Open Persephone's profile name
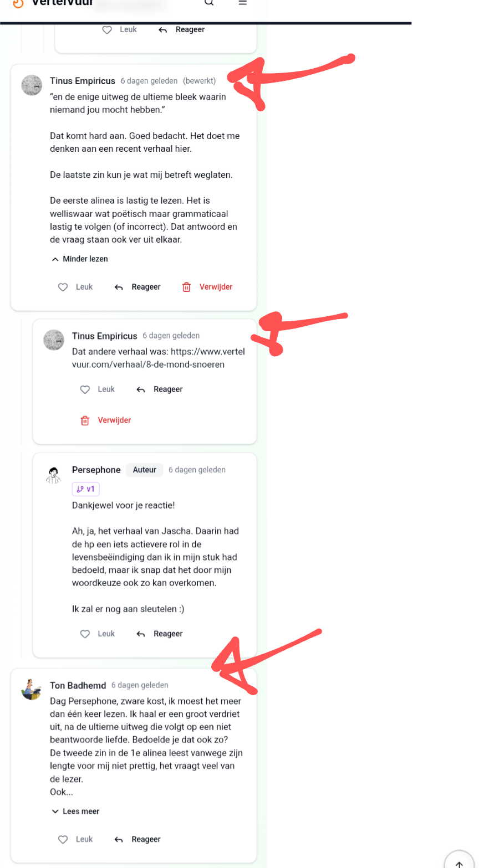 click(96, 470)
